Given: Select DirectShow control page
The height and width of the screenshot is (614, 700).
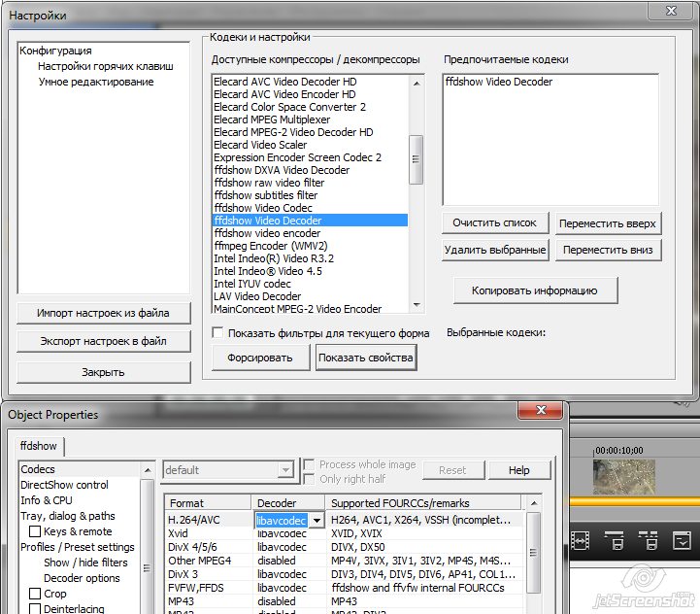Looking at the screenshot, I should coord(64,485).
